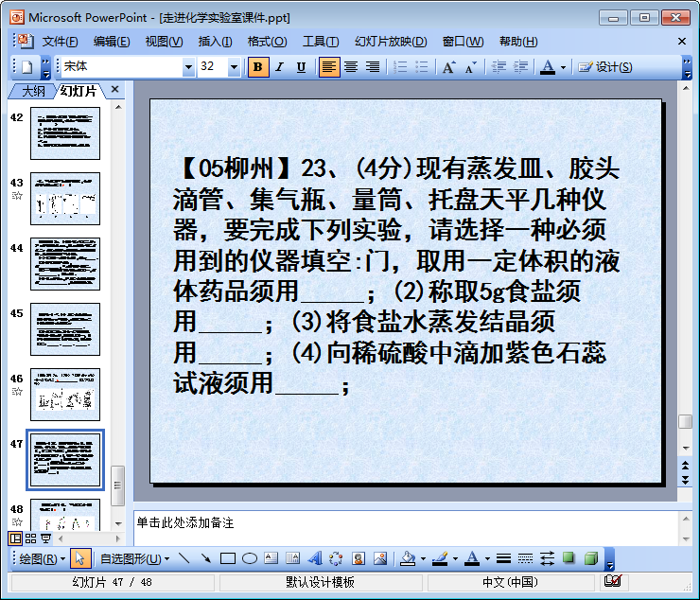Open the 编辑(E) menu

112,42
